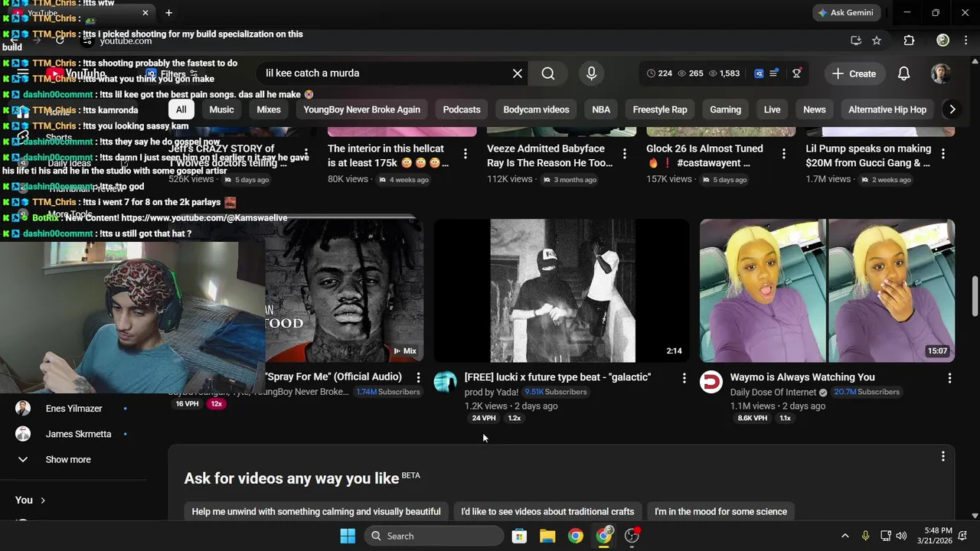Show more filter chips with right arrow
This screenshot has height=551, width=980.
[x=952, y=109]
